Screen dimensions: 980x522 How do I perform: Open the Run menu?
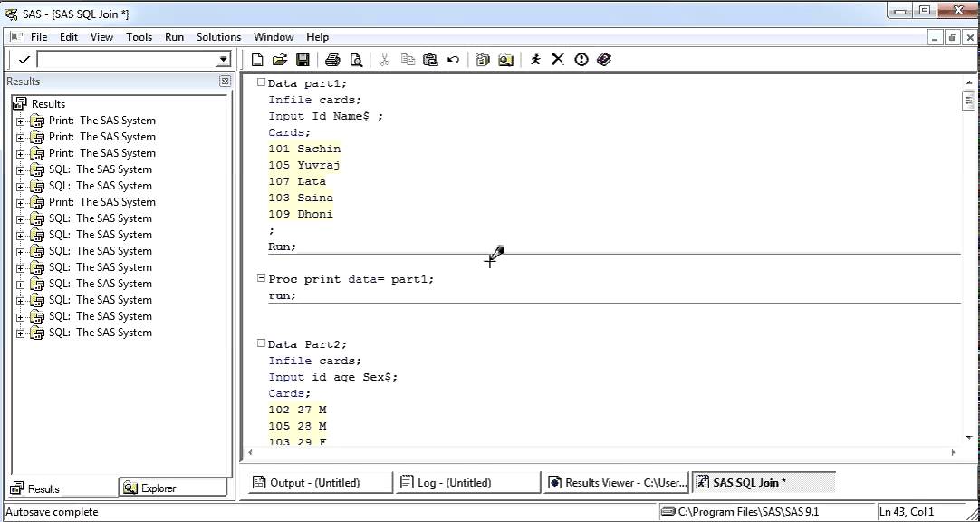(x=175, y=37)
